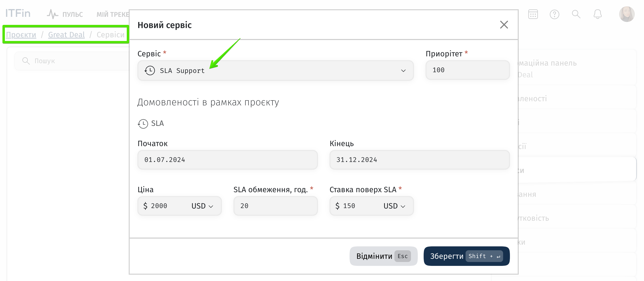The image size is (644, 281).
Task: Click the Зберегти button
Action: (467, 256)
